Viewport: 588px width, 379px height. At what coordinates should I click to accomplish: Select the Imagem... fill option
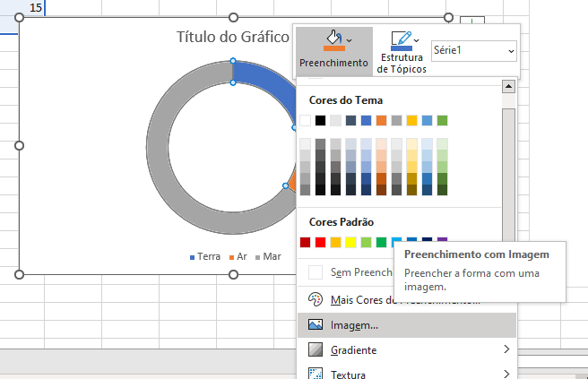(354, 325)
